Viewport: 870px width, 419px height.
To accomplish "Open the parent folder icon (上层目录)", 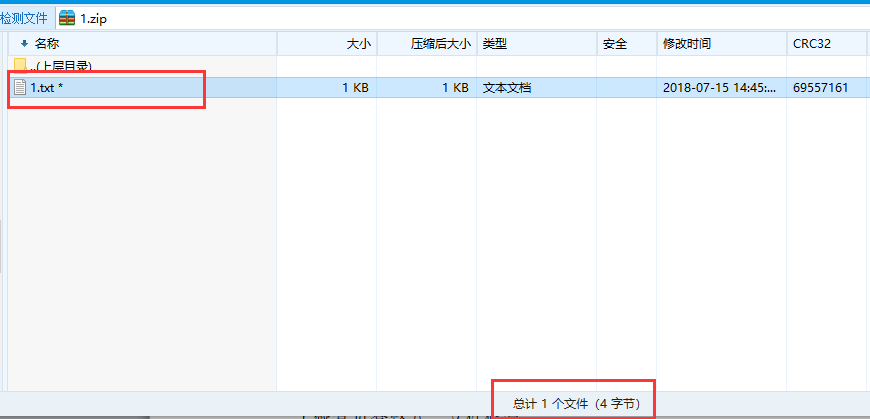I will click(x=21, y=65).
